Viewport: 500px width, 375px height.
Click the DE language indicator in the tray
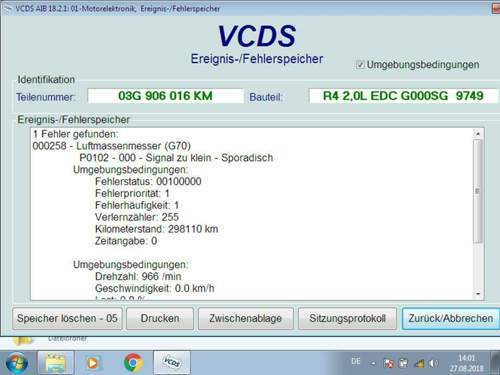click(x=356, y=361)
